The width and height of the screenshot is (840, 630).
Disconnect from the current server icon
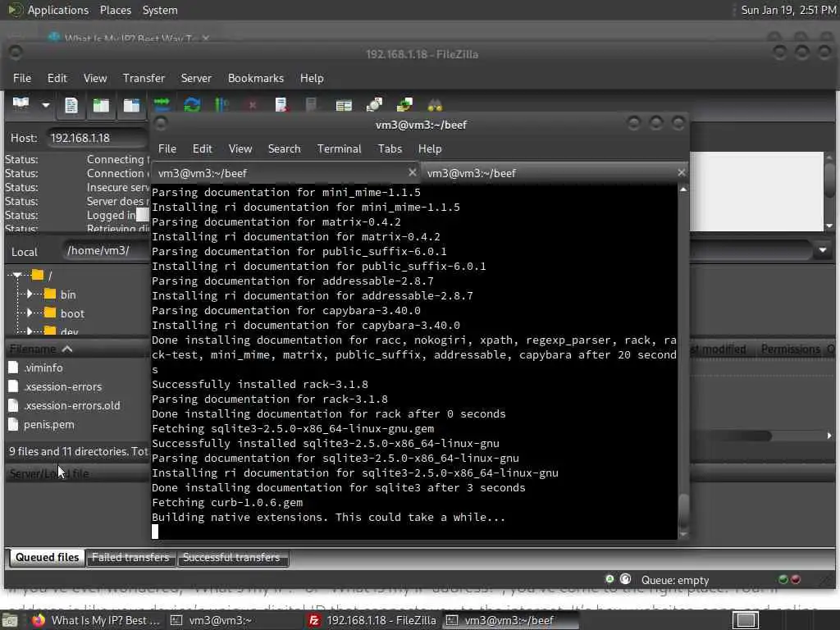[281, 104]
